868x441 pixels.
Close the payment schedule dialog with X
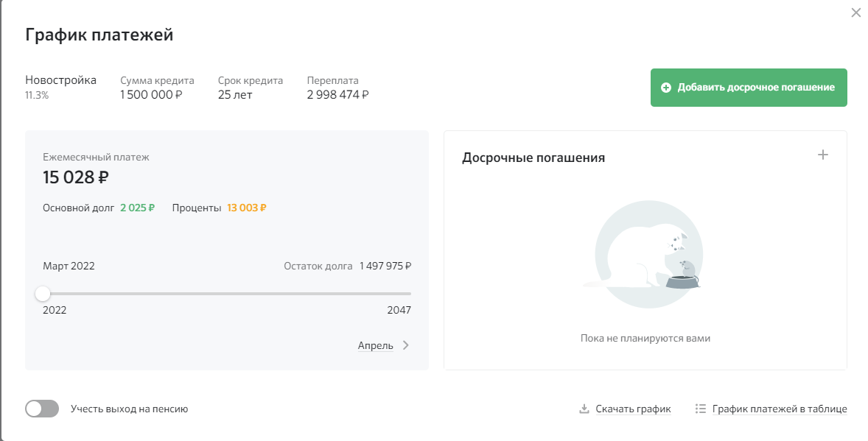pyautogui.click(x=855, y=13)
